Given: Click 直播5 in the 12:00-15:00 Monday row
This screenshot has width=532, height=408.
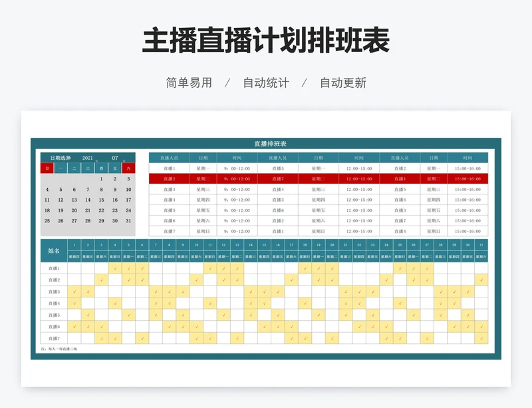Looking at the screenshot, I should pos(278,168).
